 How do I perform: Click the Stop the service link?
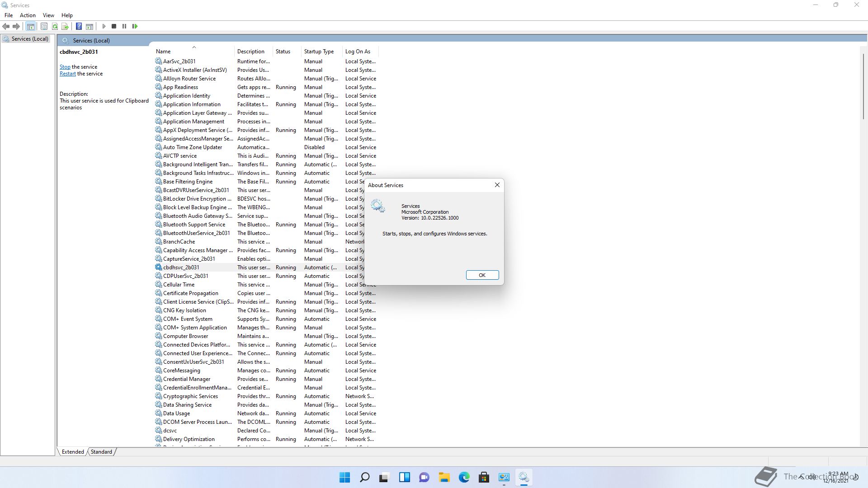coord(65,67)
